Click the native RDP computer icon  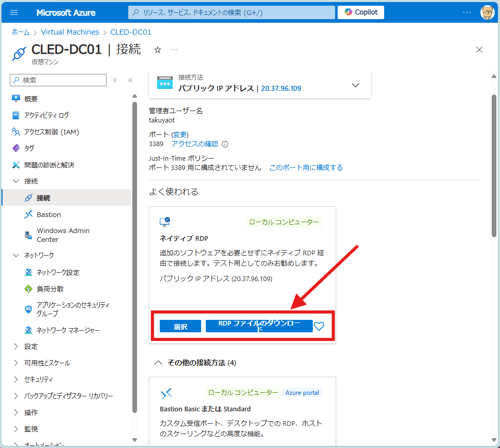(165, 222)
